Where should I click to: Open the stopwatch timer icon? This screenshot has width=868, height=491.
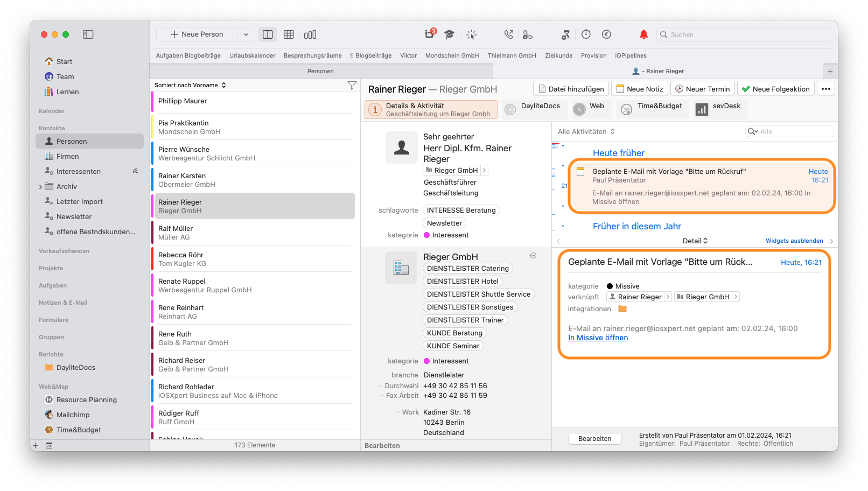point(586,34)
